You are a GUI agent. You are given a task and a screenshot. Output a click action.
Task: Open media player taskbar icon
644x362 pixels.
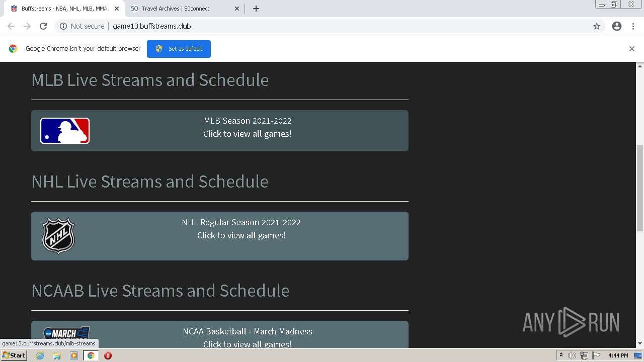(74, 355)
